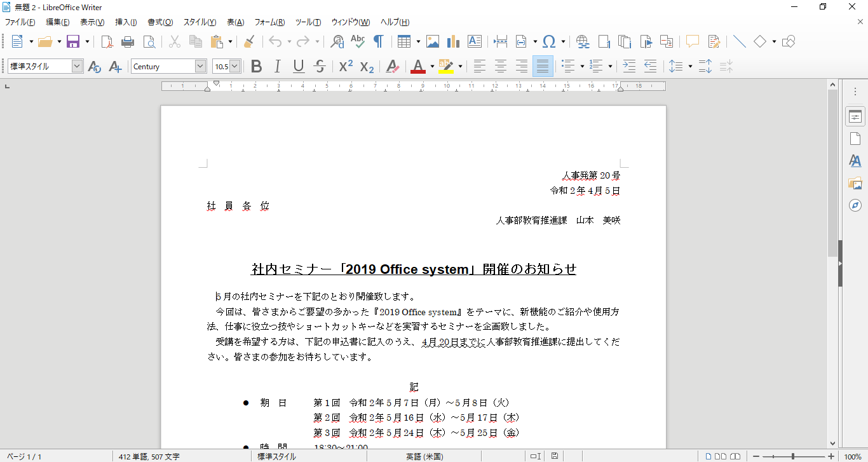Open Find and Replace icon
Screen dimensions: 868x462
(x=337, y=42)
